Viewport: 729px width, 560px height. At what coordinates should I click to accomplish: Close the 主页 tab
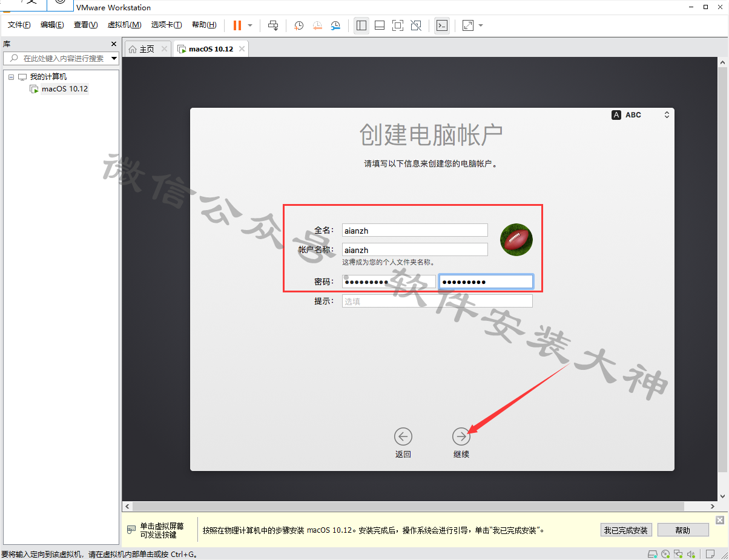coord(164,49)
